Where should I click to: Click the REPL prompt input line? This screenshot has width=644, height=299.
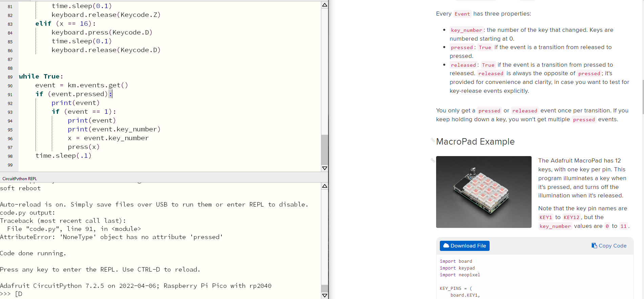[161, 294]
